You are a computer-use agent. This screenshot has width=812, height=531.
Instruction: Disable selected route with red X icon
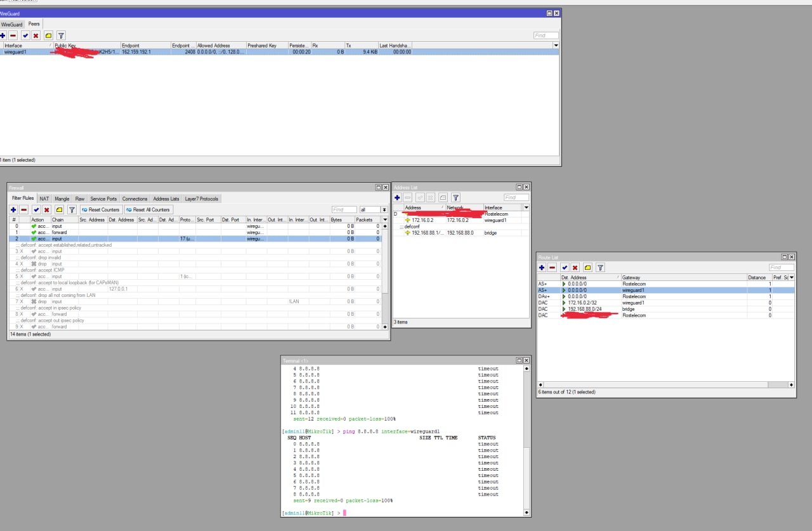point(575,268)
